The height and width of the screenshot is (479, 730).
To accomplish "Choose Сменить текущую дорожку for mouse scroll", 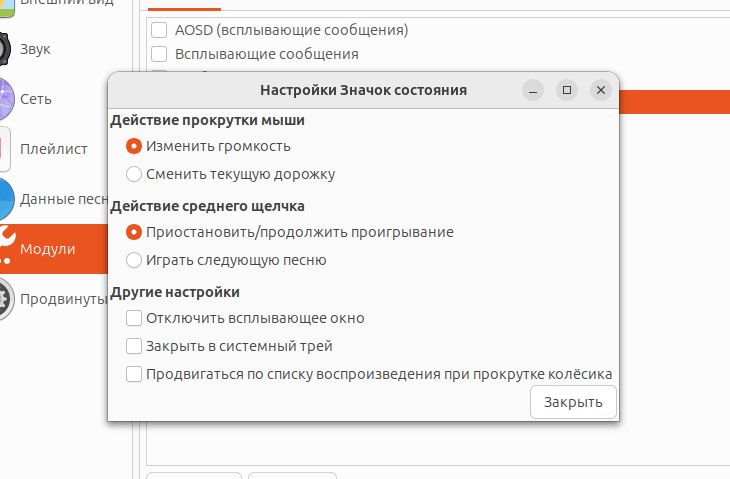I will (x=134, y=174).
